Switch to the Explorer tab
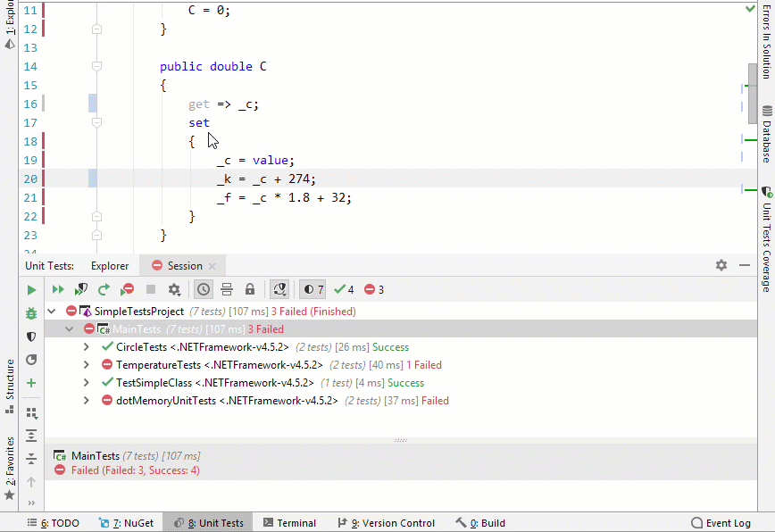 click(x=109, y=265)
